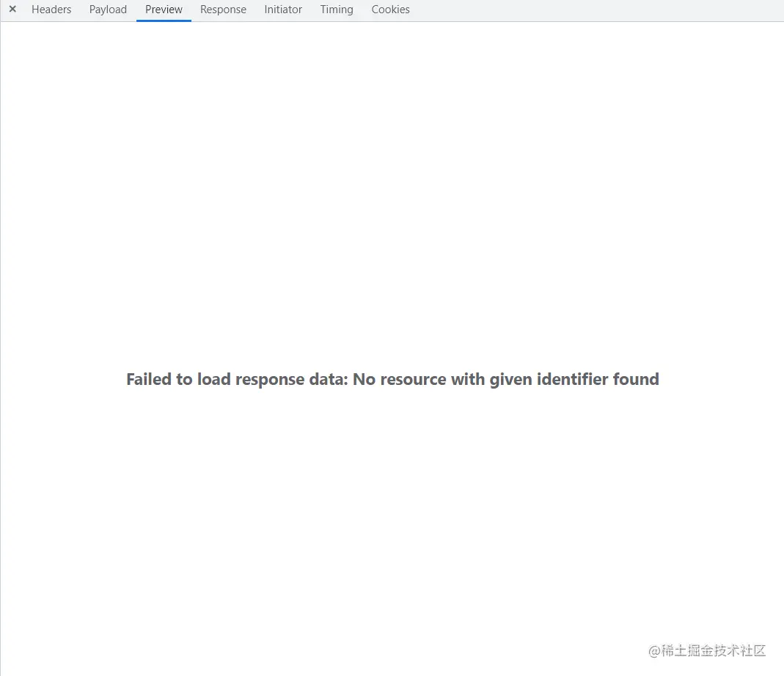Show the Timing tab

pyautogui.click(x=337, y=10)
